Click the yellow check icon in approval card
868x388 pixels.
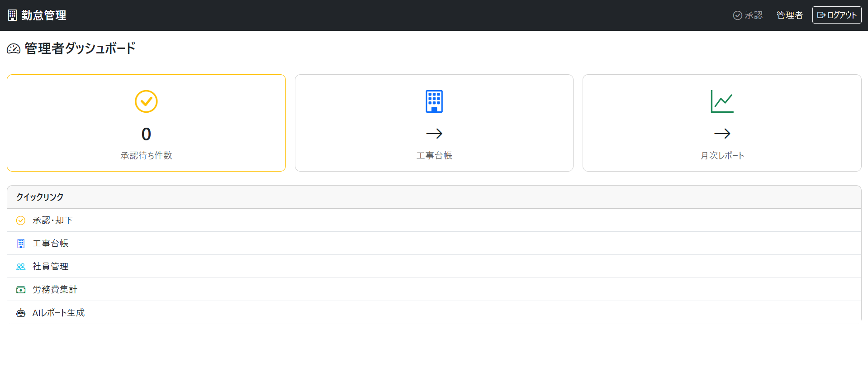click(146, 101)
